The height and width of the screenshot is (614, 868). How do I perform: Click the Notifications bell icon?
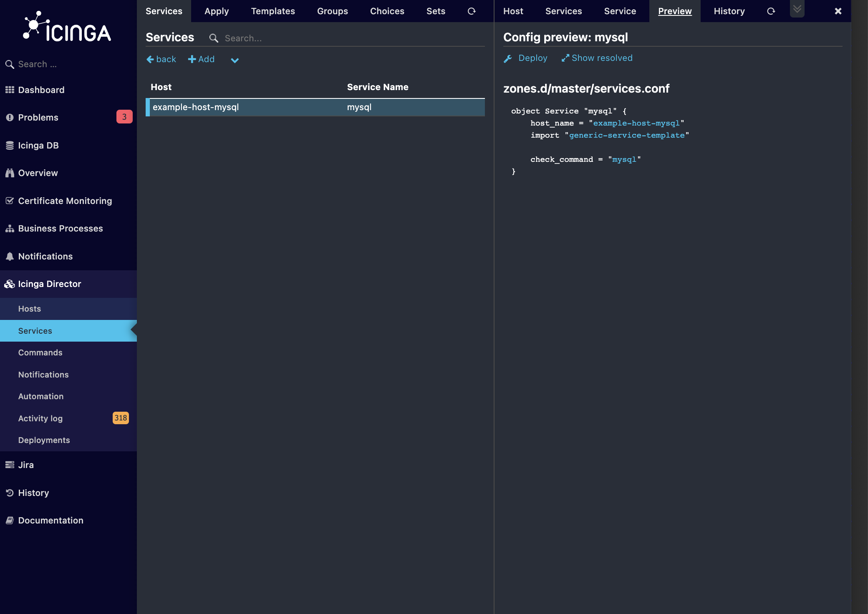[10, 257]
